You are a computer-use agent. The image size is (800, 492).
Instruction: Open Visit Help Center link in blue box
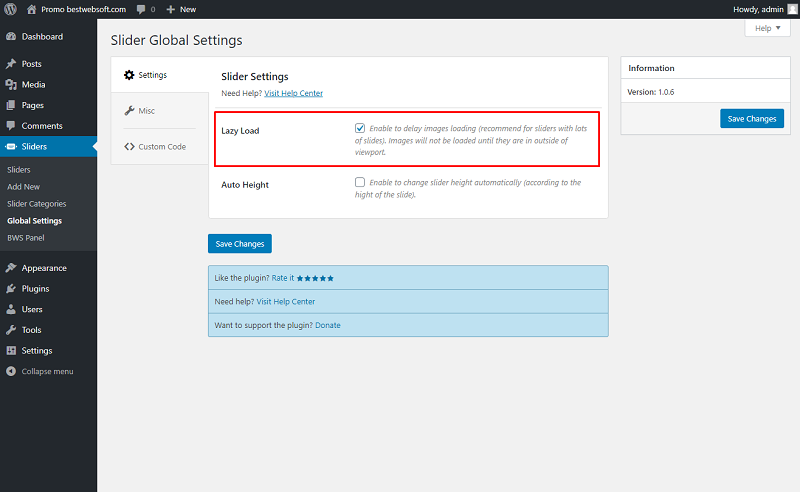tap(286, 302)
